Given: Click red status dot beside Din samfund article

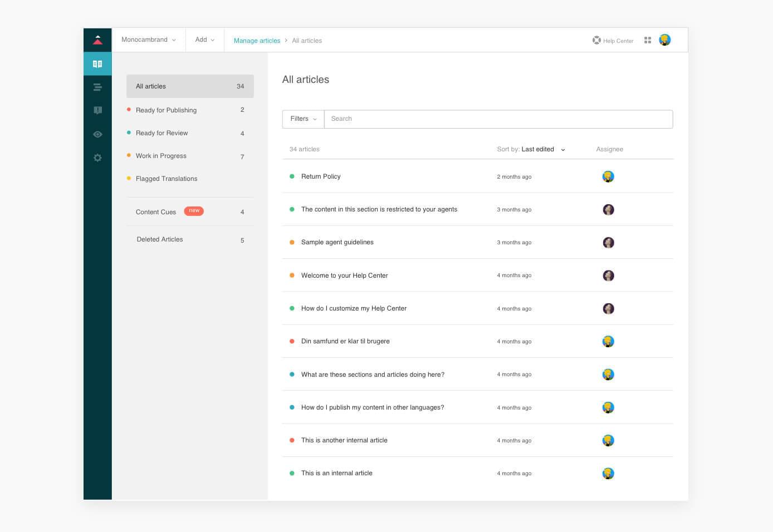Looking at the screenshot, I should pyautogui.click(x=292, y=341).
